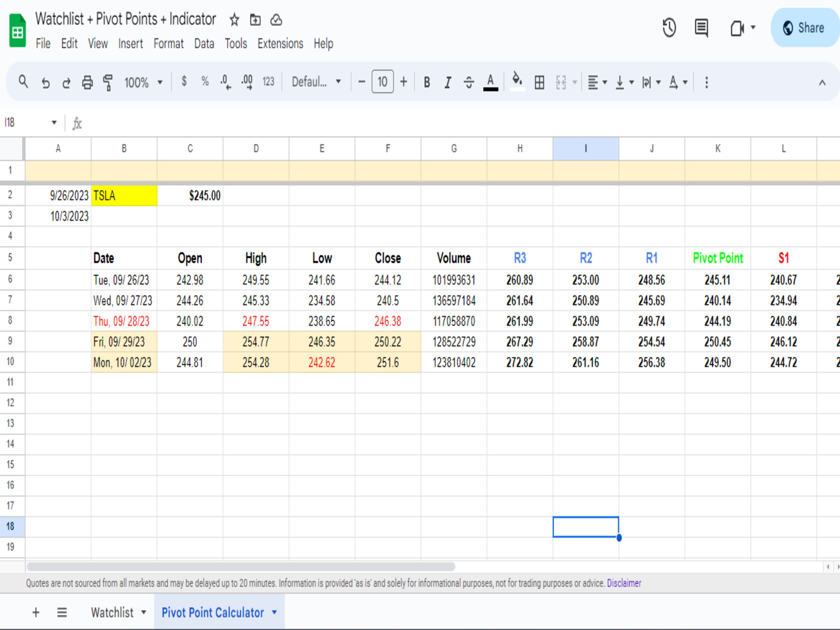The width and height of the screenshot is (840, 630).
Task: Open the Extensions menu
Action: (x=280, y=43)
